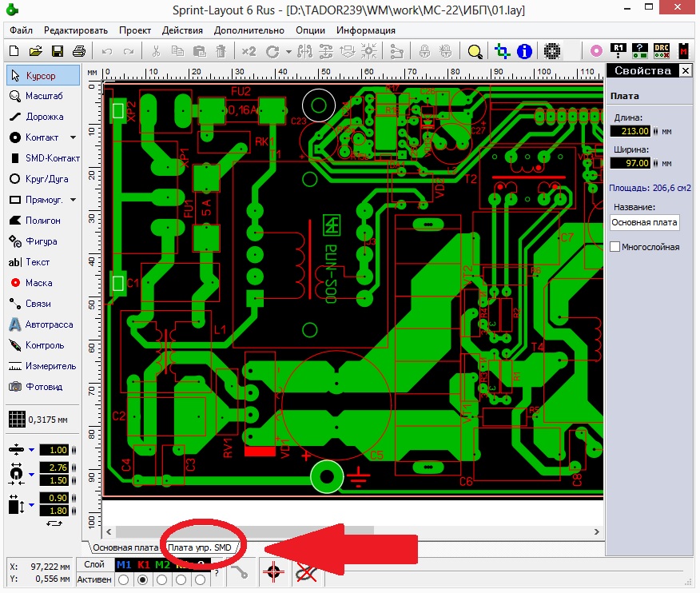Activate layer M2 radio button
700x593 pixels.
[162, 579]
